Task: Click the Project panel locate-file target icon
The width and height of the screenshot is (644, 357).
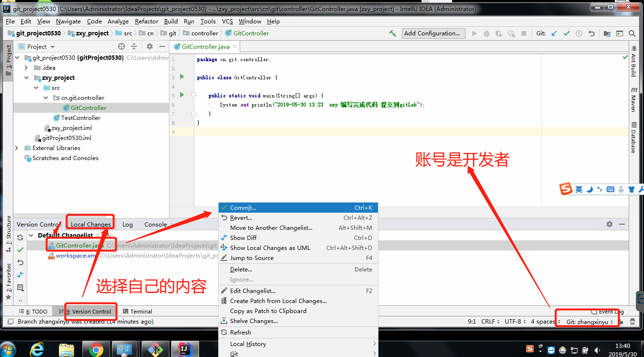Action: coord(122,46)
